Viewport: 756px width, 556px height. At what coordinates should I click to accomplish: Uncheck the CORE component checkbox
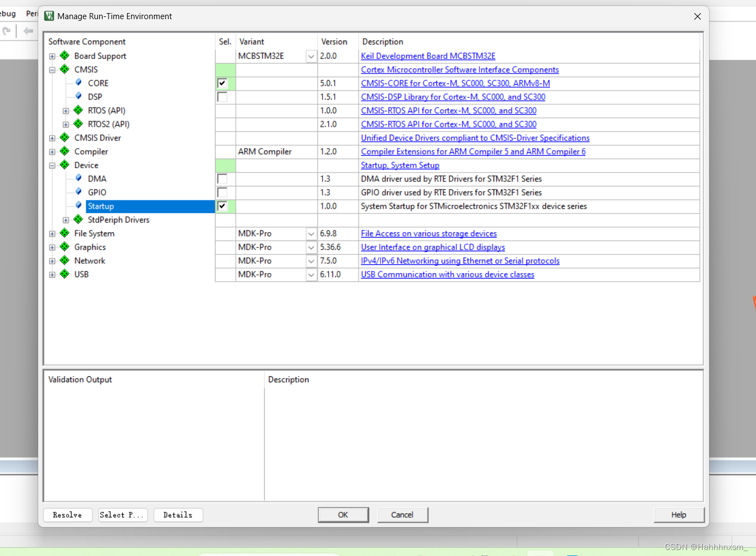(222, 83)
